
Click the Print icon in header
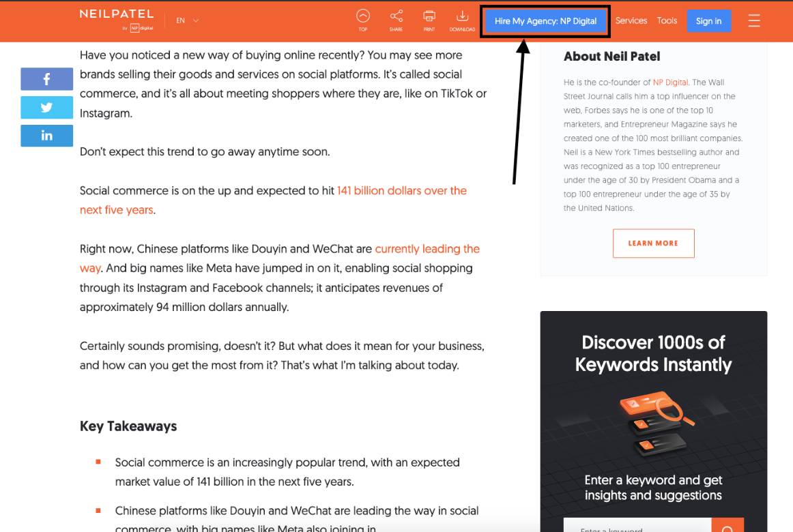tap(429, 20)
